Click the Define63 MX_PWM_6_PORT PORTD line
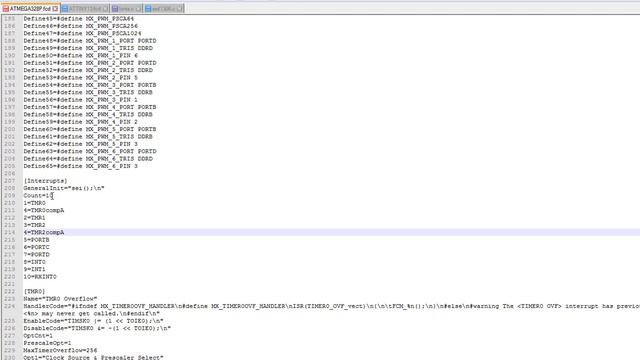This screenshot has width=640, height=360. click(90, 151)
